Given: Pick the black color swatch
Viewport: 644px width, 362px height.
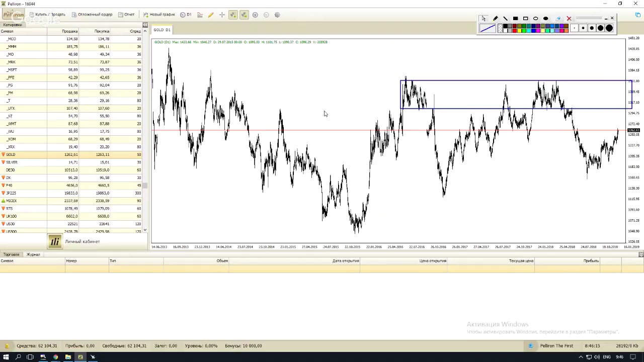Looking at the screenshot, I should tap(505, 26).
